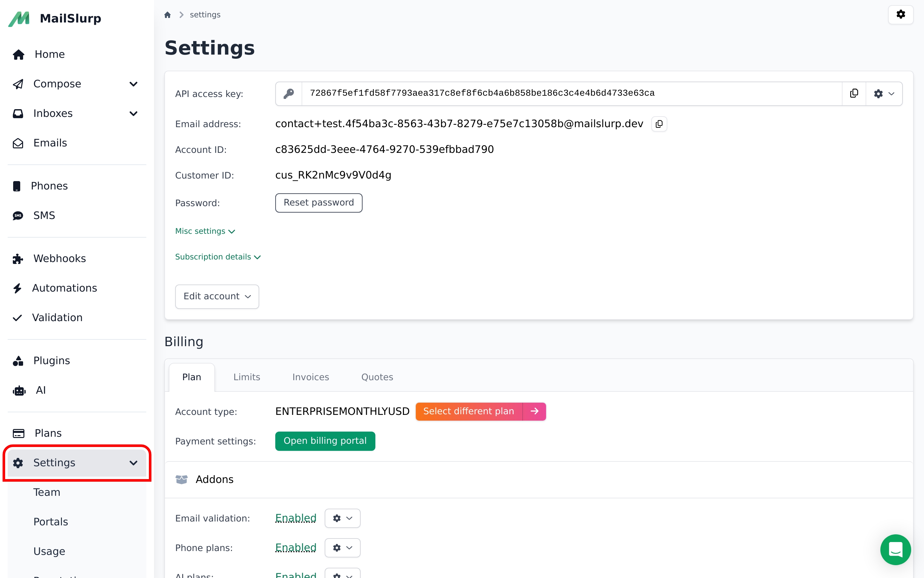Open the Edit account dropdown
The width and height of the screenshot is (924, 578).
coord(217,296)
